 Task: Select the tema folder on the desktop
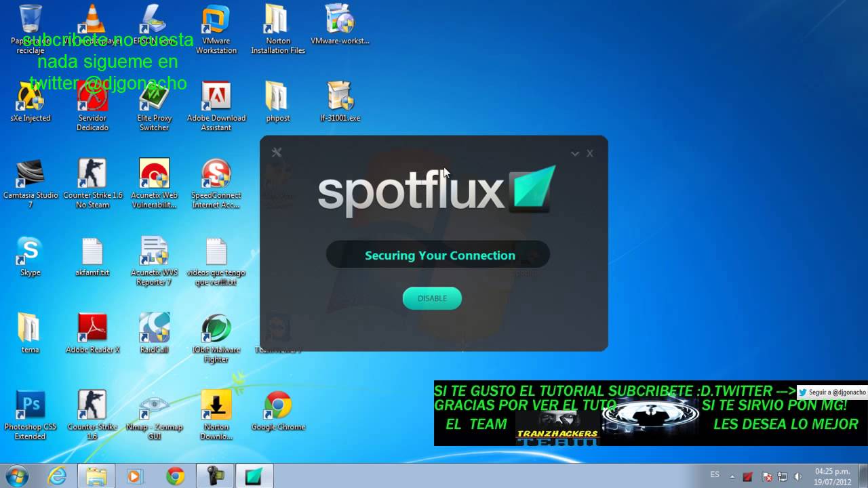31,333
